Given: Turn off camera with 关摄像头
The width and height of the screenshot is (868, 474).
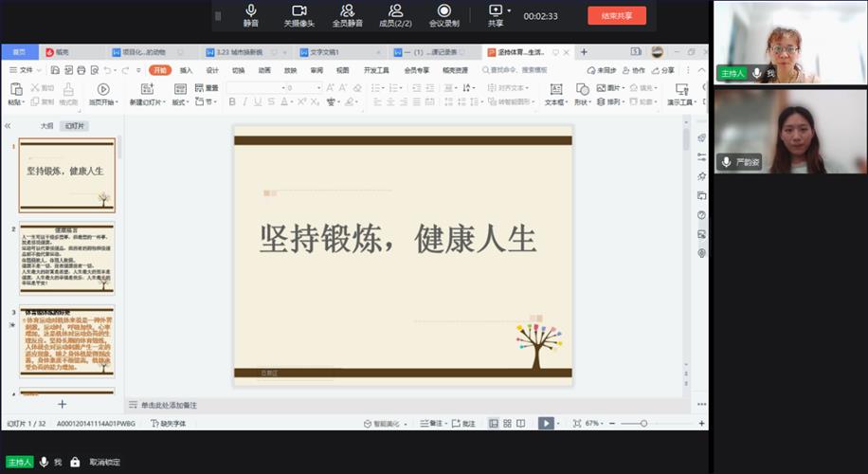Looking at the screenshot, I should pos(298,15).
